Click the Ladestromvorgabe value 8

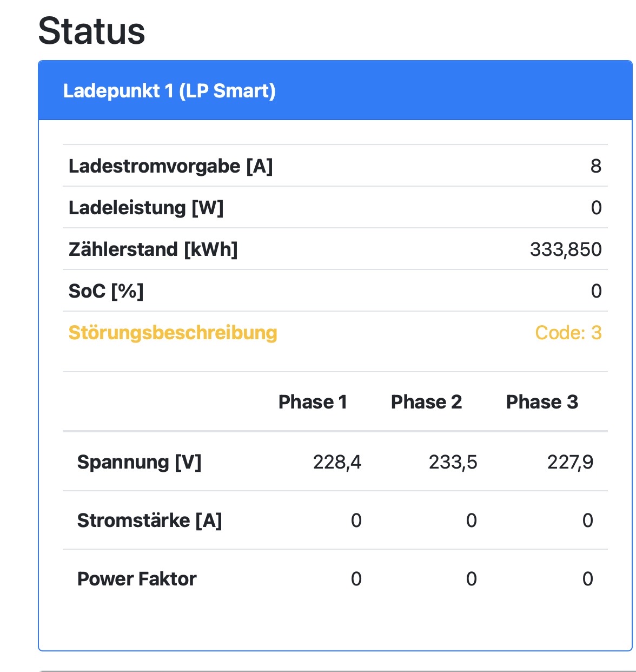coord(595,166)
